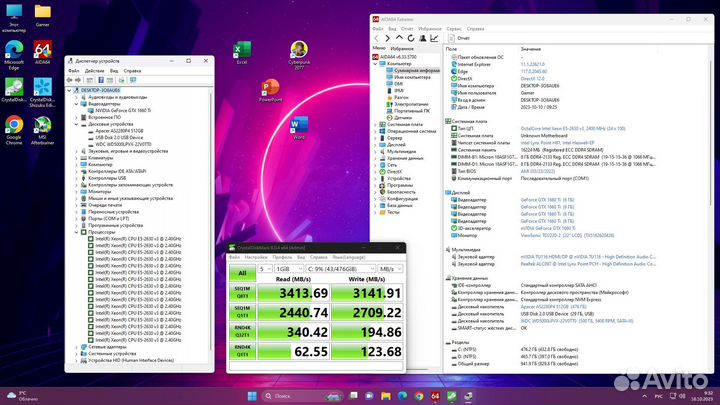Open the Справка menu in Device Manager

(x=132, y=71)
